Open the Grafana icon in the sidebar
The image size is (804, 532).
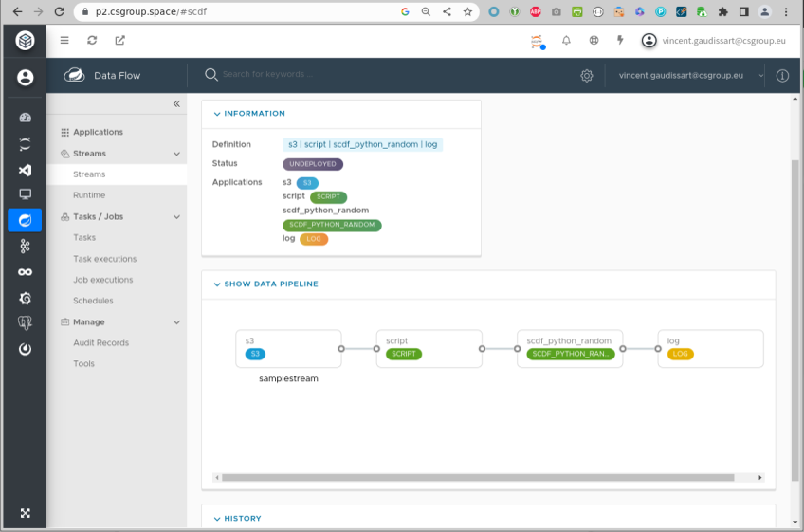point(25,298)
